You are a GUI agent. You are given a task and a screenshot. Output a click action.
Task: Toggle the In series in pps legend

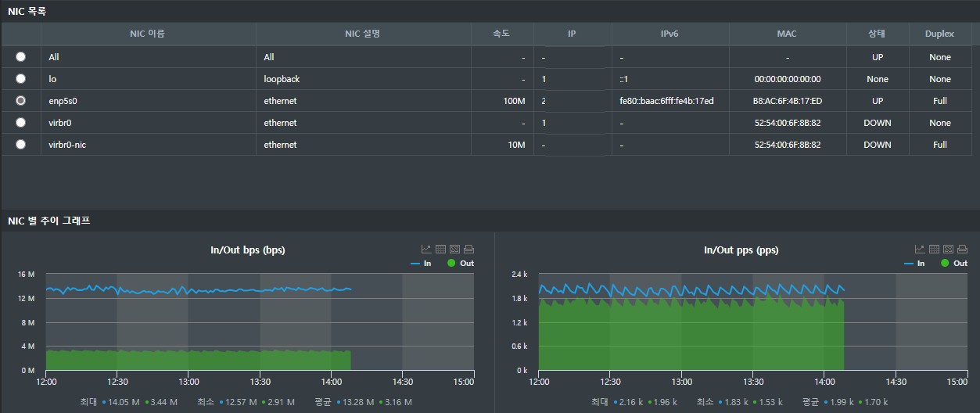click(914, 264)
